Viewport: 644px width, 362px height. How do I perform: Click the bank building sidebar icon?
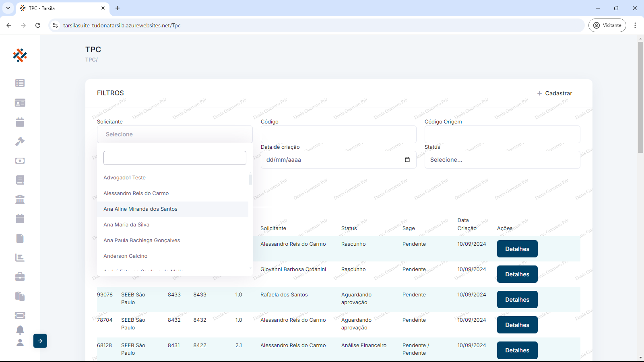(20, 200)
